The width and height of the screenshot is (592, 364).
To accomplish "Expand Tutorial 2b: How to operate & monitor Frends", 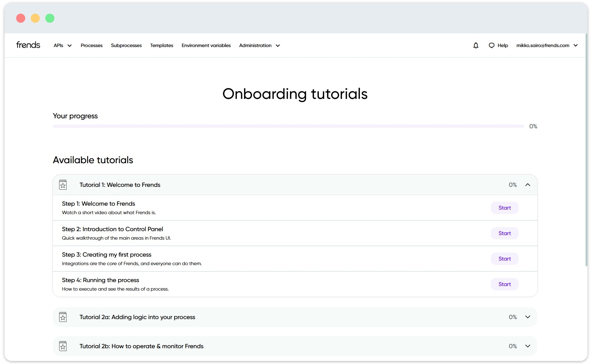I will tap(528, 346).
